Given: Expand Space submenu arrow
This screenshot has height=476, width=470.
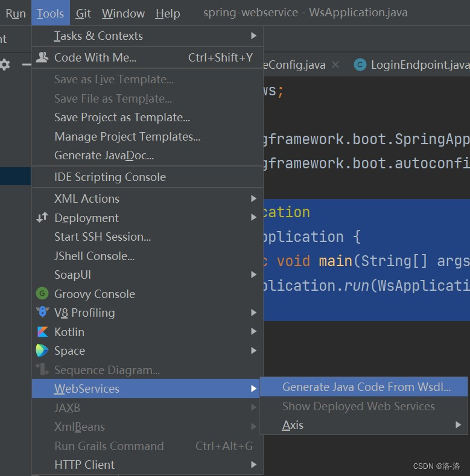Looking at the screenshot, I should [x=253, y=351].
